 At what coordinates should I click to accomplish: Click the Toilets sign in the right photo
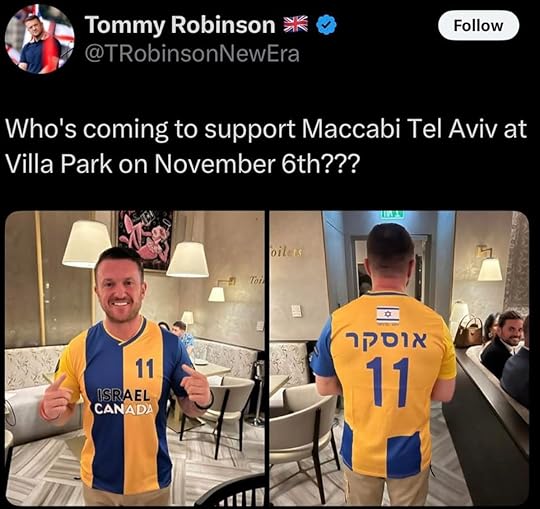pos(285,253)
